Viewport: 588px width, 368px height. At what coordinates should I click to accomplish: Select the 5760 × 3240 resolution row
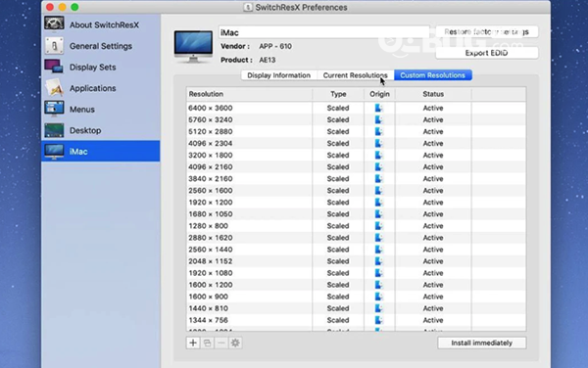357,119
